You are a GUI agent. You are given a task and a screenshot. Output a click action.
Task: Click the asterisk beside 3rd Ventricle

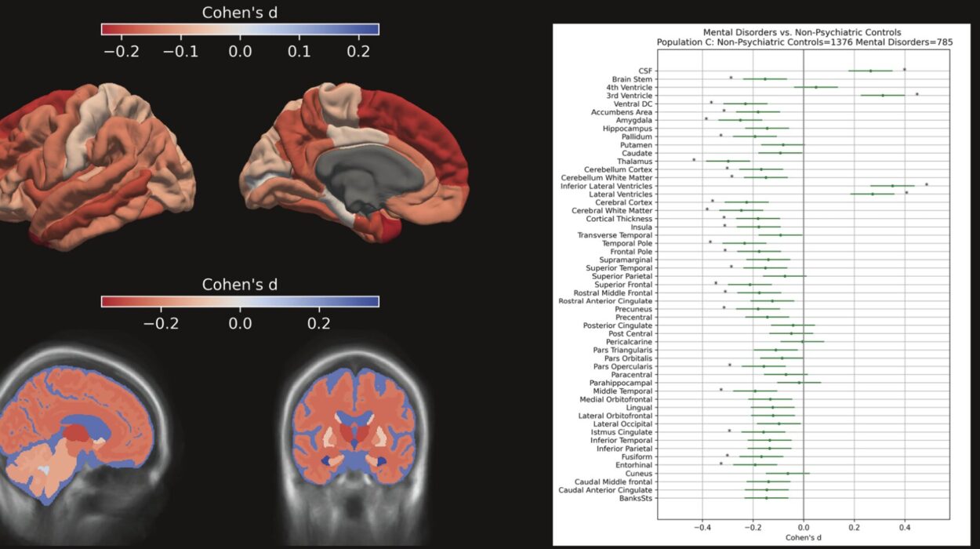pyautogui.click(x=917, y=95)
